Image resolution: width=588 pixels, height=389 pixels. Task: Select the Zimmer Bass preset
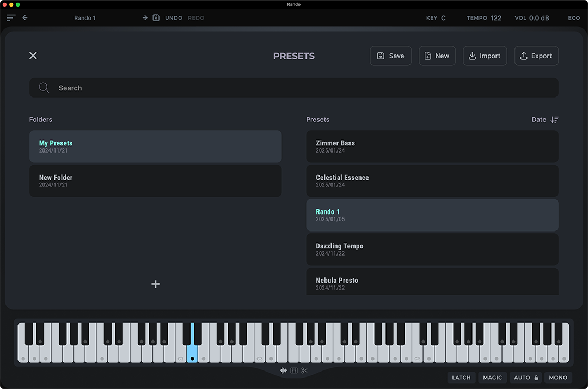pyautogui.click(x=432, y=147)
